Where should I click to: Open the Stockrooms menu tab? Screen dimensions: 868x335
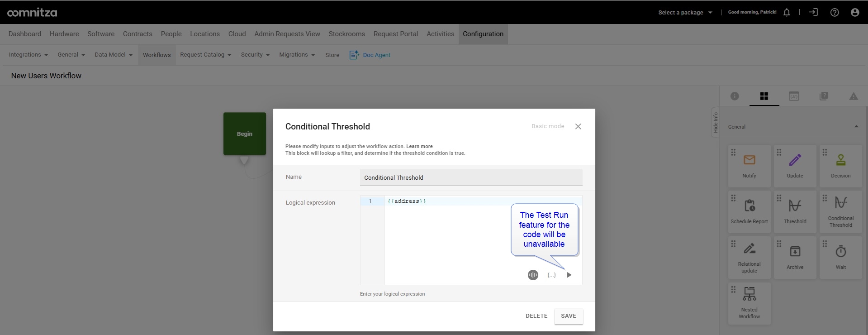(346, 34)
